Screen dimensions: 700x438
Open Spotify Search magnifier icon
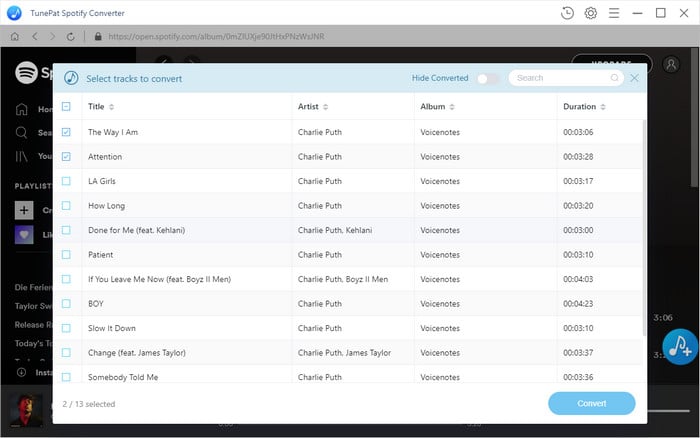(x=21, y=133)
